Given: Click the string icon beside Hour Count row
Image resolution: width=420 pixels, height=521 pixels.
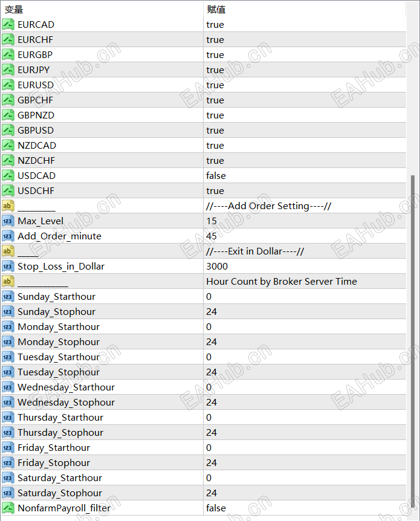Looking at the screenshot, I should tap(8, 282).
